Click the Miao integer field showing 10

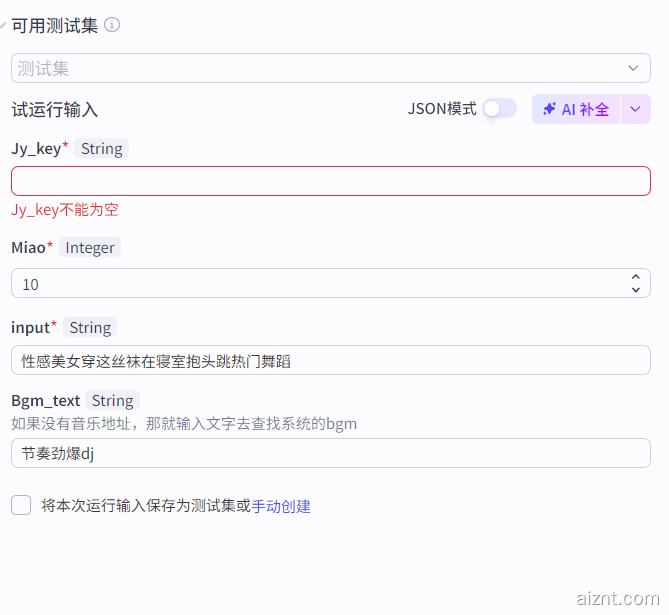pyautogui.click(x=331, y=283)
